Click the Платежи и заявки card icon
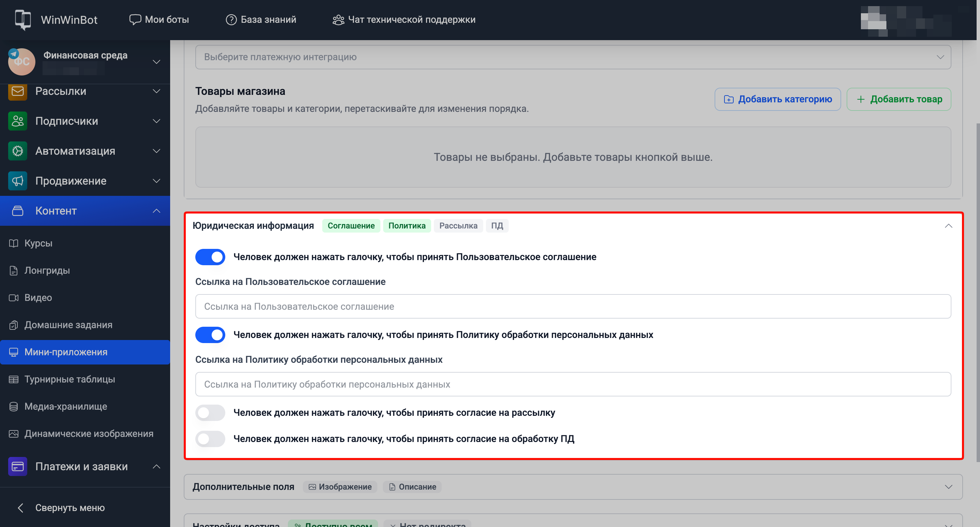Image resolution: width=980 pixels, height=527 pixels. click(x=17, y=466)
